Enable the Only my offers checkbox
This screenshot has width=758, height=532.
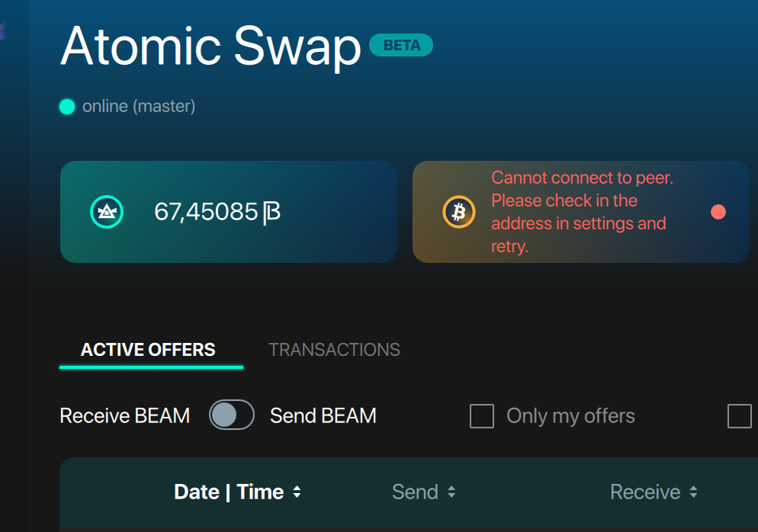click(x=482, y=416)
